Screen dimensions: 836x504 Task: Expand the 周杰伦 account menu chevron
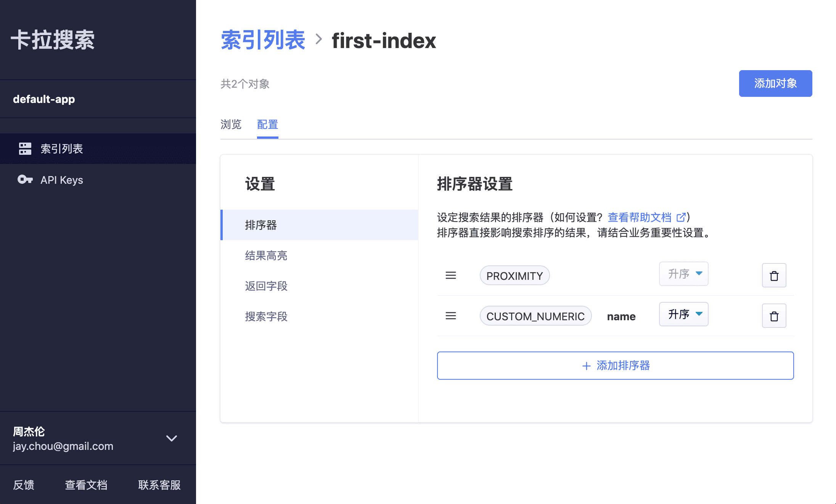(x=172, y=438)
